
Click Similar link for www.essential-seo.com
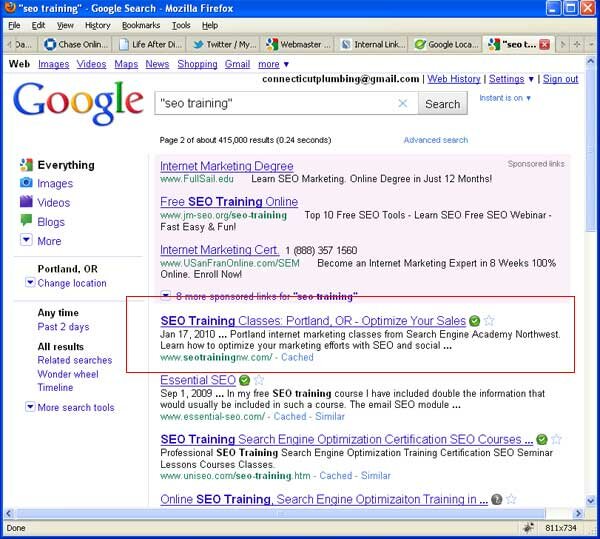[x=330, y=416]
